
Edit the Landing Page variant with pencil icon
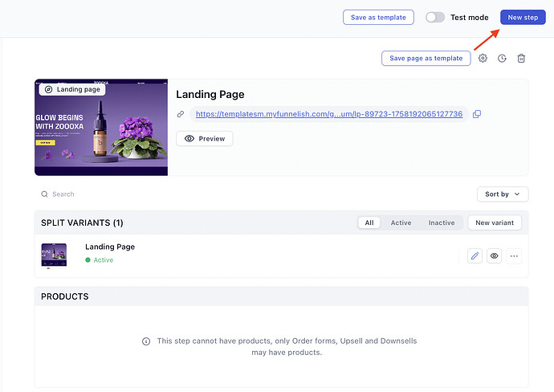[475, 256]
